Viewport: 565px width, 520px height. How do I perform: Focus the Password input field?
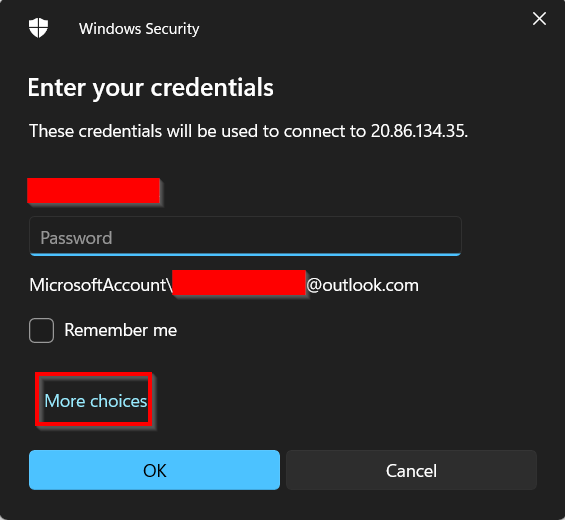[245, 236]
